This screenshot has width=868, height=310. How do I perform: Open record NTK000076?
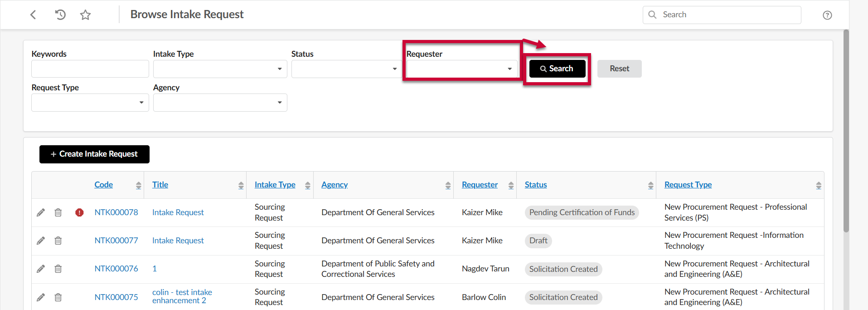click(116, 269)
